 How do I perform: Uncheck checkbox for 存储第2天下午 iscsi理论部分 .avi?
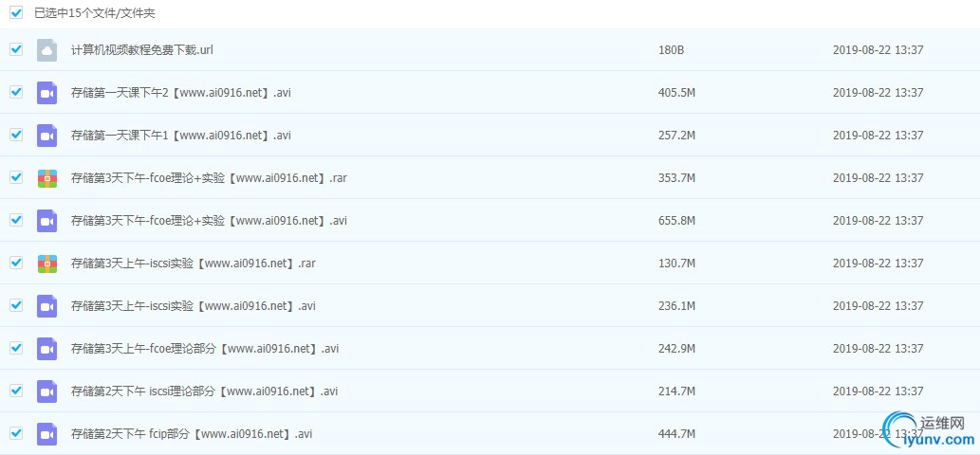click(x=16, y=391)
